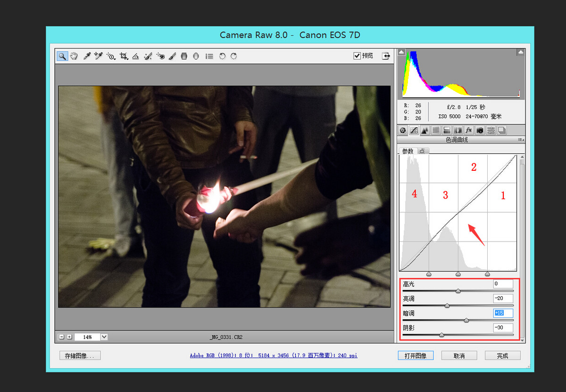The height and width of the screenshot is (392, 566).
Task: Open the Detail panel tab
Action: point(424,130)
